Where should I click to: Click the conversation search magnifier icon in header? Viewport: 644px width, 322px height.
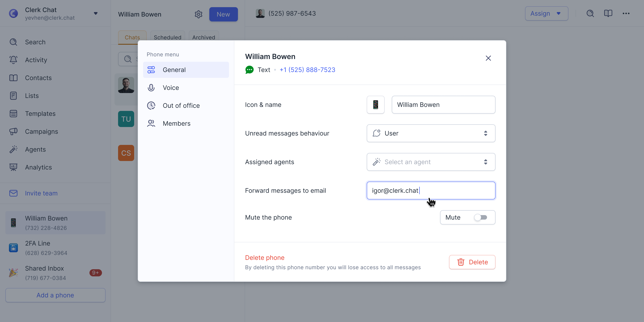[590, 13]
